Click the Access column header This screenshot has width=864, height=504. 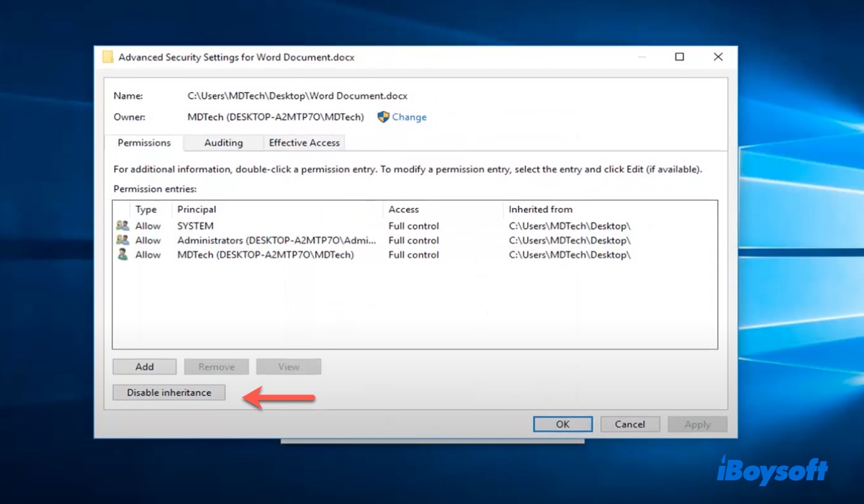click(x=403, y=210)
